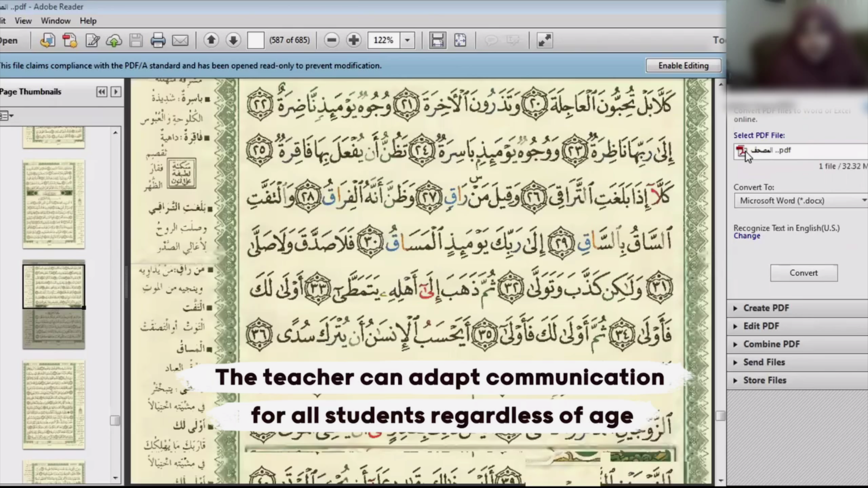Click the Page Thumbnails panel right-arrow button
868x488 pixels.
116,92
